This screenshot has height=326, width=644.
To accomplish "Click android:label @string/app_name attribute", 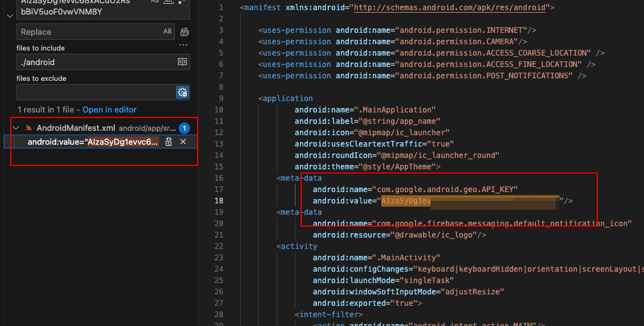I will [367, 121].
